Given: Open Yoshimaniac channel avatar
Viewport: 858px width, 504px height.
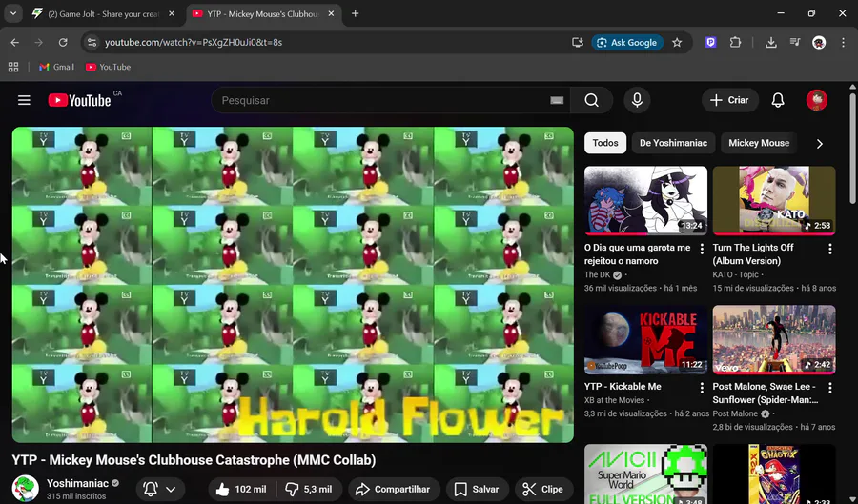Looking at the screenshot, I should pos(25,488).
